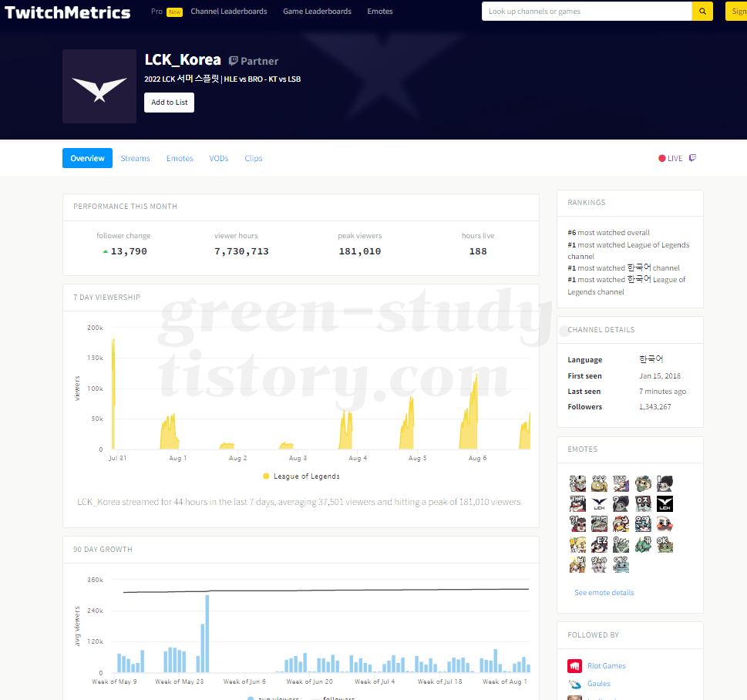
Task: Select the "빛" emote
Action: (578, 564)
